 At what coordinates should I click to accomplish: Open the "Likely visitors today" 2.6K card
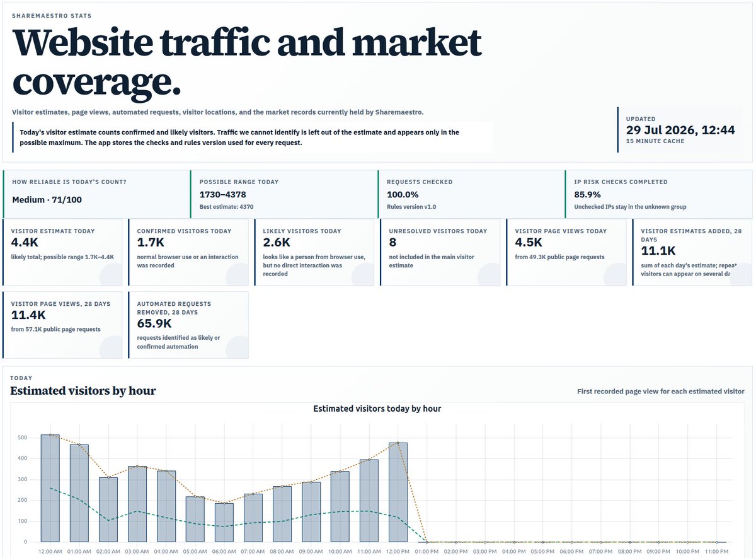(x=314, y=252)
